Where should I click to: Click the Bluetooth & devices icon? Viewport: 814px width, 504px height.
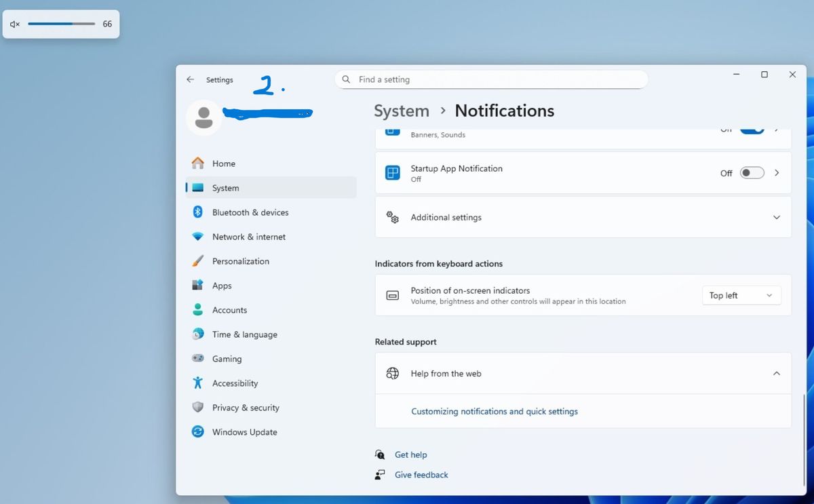pos(197,212)
